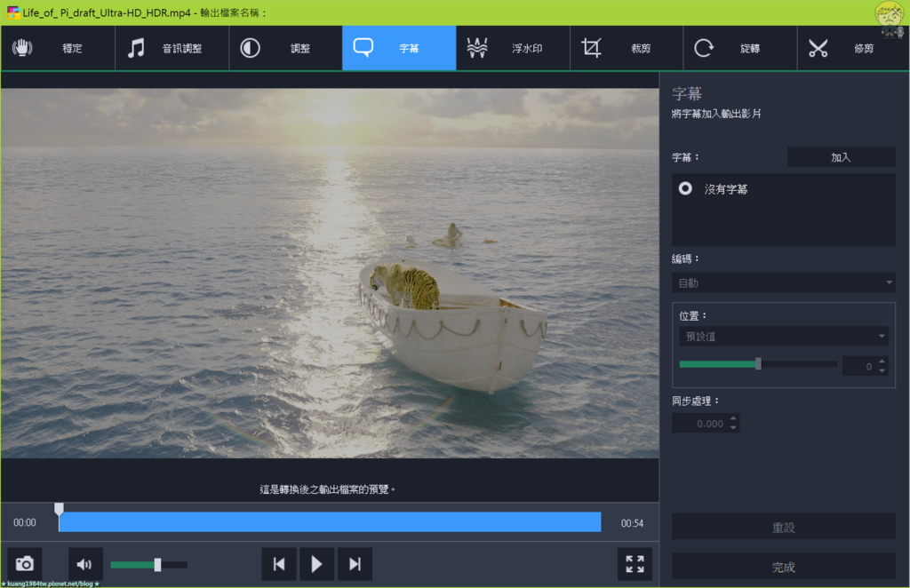Mute audio with the speaker icon
The width and height of the screenshot is (910, 588).
click(85, 564)
